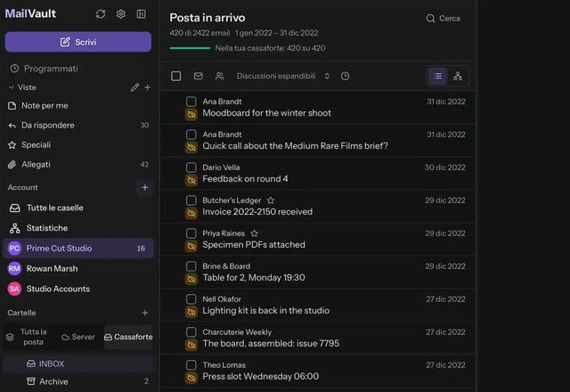Click the Scrivi compose button
Image resolution: width=570 pixels, height=392 pixels.
(78, 42)
